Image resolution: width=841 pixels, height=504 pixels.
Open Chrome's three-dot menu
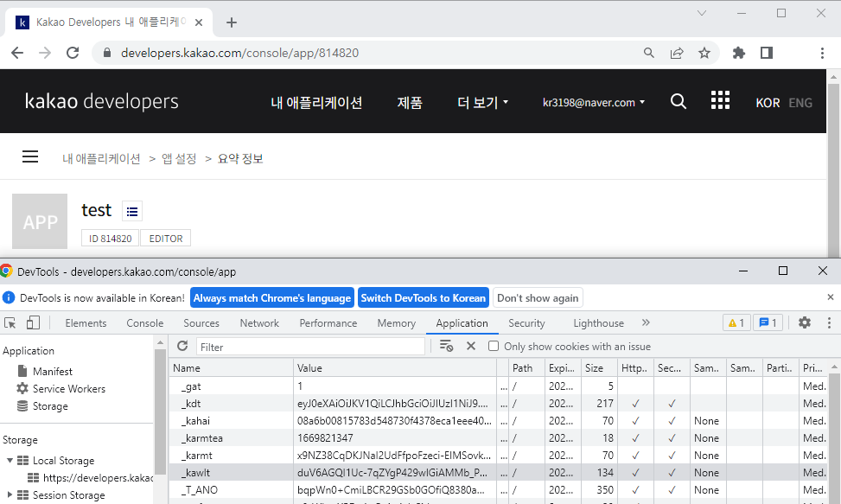[x=822, y=53]
